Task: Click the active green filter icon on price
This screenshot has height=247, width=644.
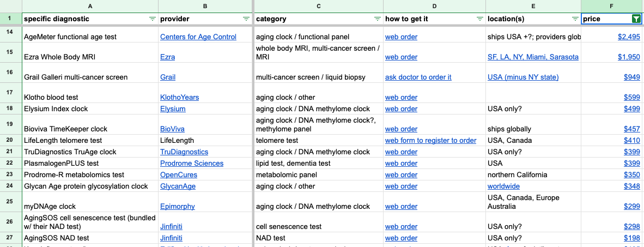Action: click(636, 19)
